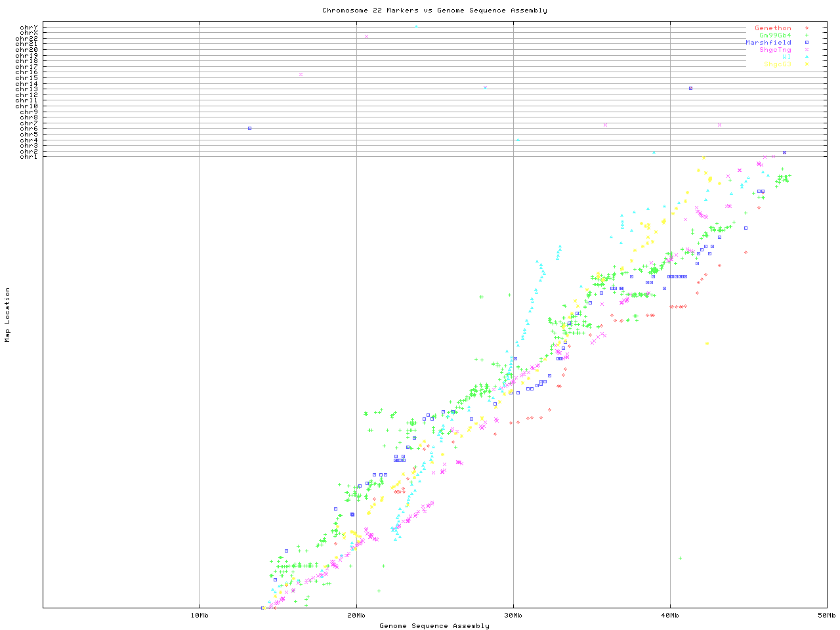Select the Gm99Gb4 legend label
Screen dimensions: 840x630
click(775, 35)
